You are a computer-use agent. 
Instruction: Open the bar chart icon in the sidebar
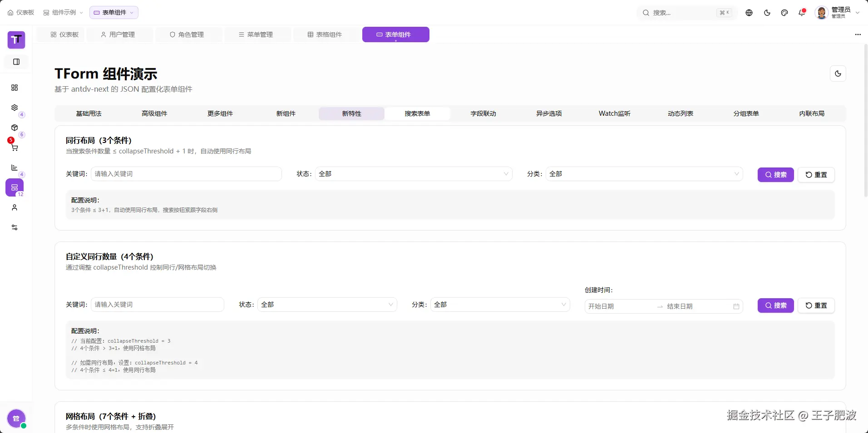15,167
